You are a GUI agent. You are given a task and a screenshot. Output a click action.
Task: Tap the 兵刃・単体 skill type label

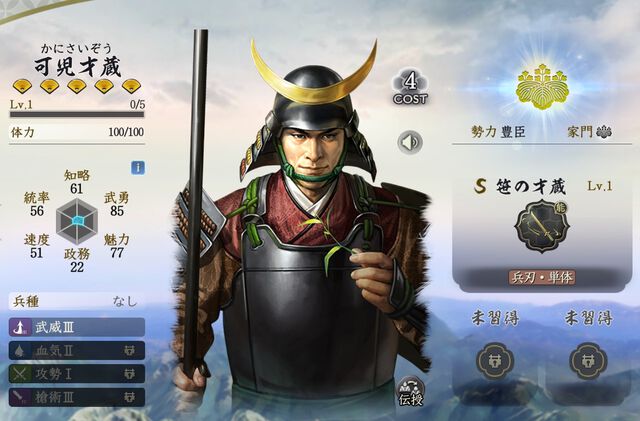click(x=542, y=277)
